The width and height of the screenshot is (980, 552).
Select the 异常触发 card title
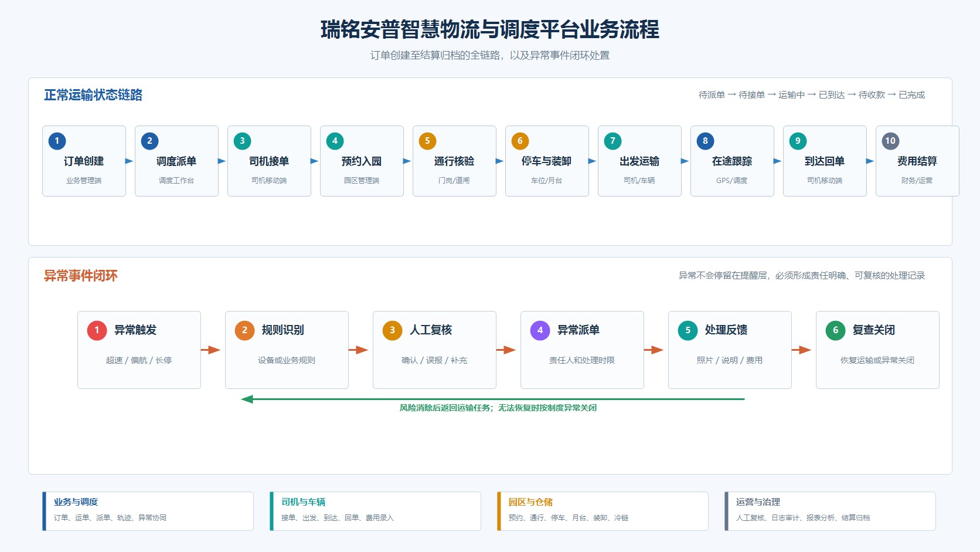click(135, 330)
